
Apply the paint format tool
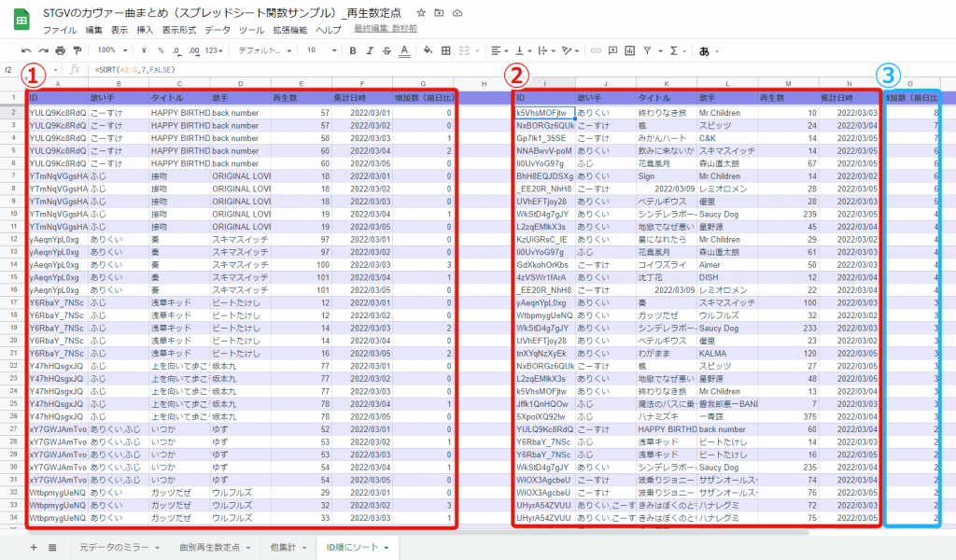[x=76, y=50]
